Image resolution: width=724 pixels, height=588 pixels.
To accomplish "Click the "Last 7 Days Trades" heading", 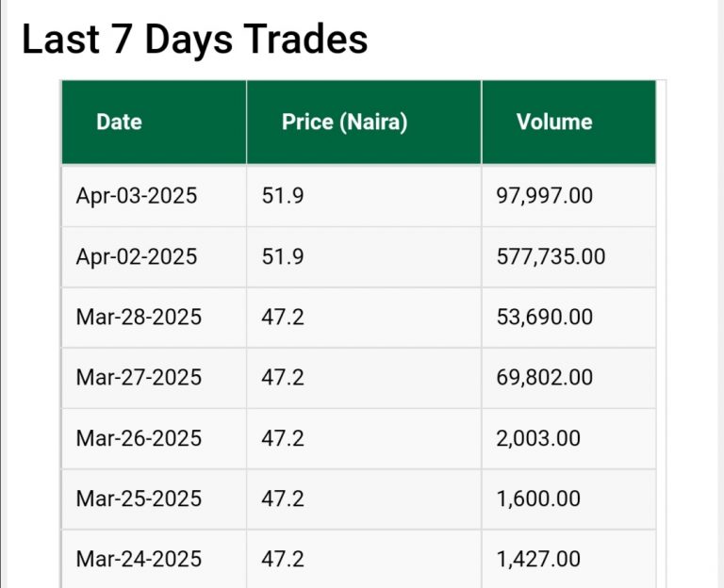I will 194,40.
